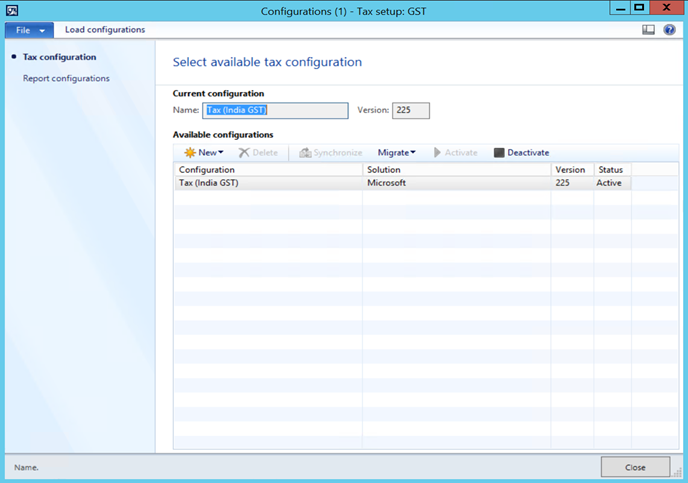The height and width of the screenshot is (483, 688).
Task: Close the form with the Close button
Action: click(635, 467)
